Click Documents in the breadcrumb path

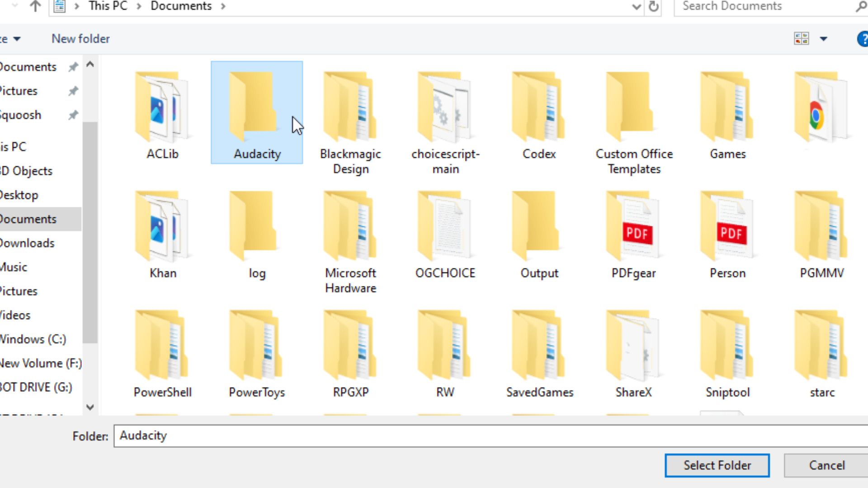point(181,6)
